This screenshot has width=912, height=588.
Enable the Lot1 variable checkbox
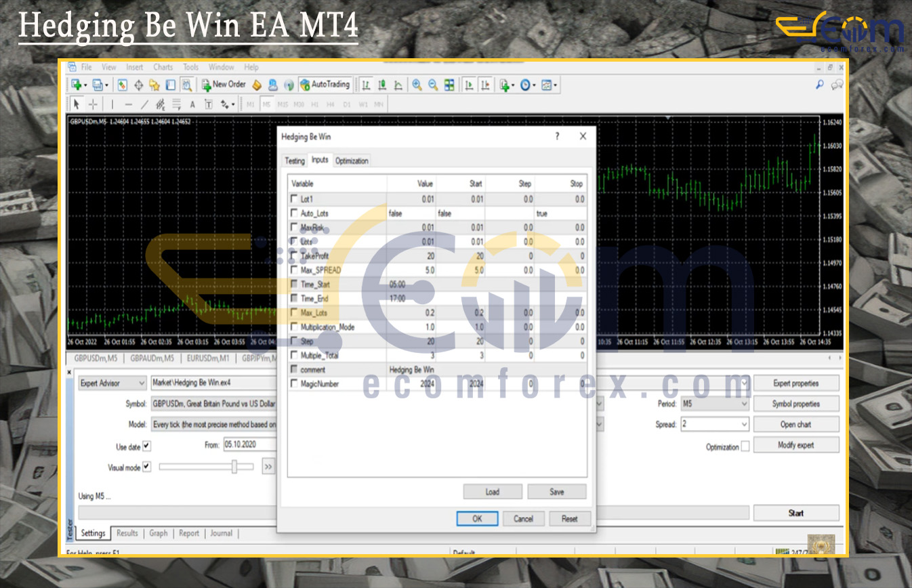[x=293, y=199]
